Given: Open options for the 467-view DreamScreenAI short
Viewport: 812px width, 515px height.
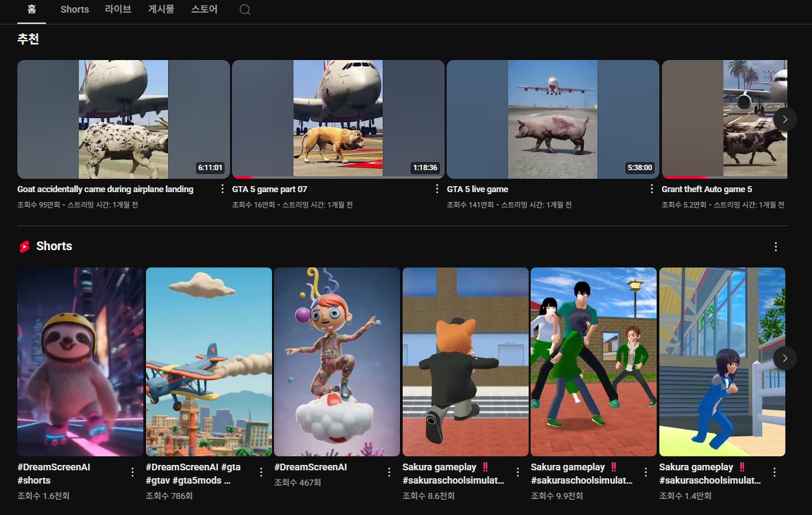Looking at the screenshot, I should pyautogui.click(x=389, y=472).
